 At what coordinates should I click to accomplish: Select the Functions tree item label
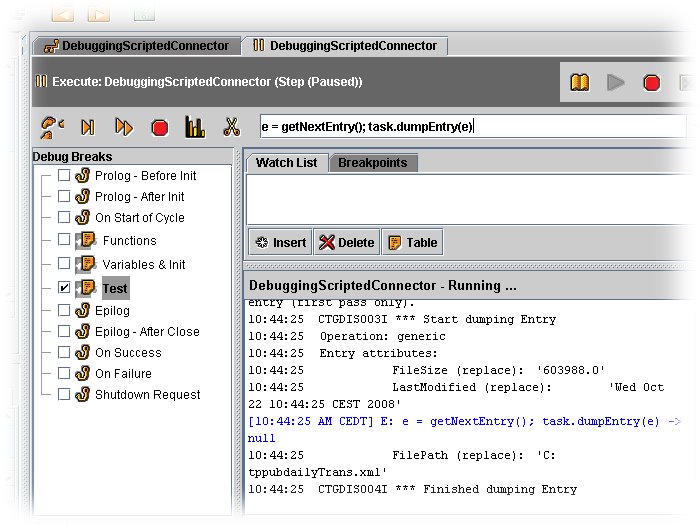129,241
